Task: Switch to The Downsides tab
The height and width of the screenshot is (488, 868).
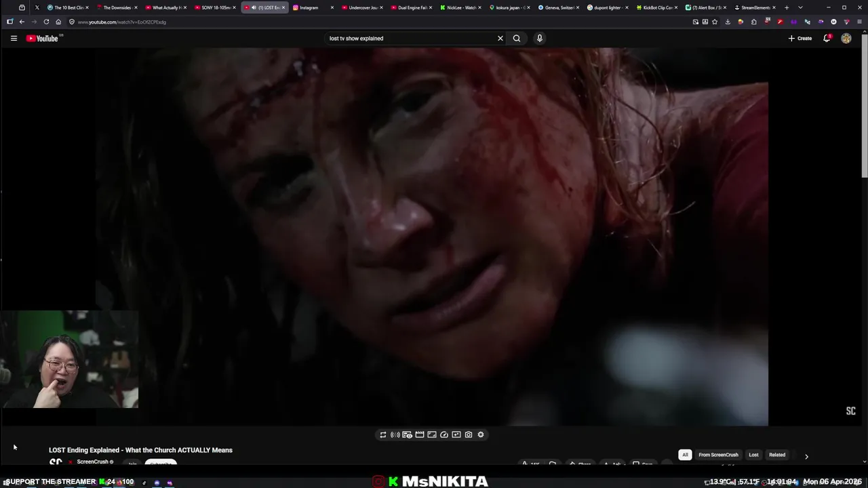Action: 117,7
